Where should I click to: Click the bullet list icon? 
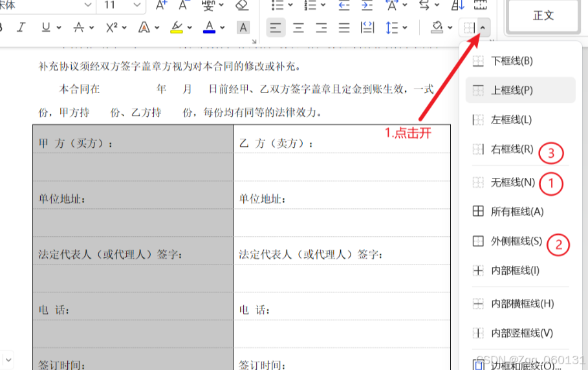(278, 5)
